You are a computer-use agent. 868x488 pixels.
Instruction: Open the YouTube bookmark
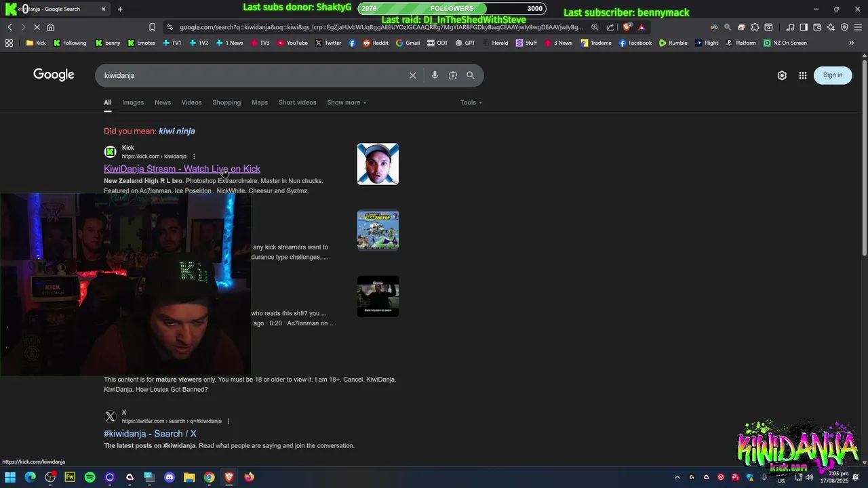tap(292, 43)
